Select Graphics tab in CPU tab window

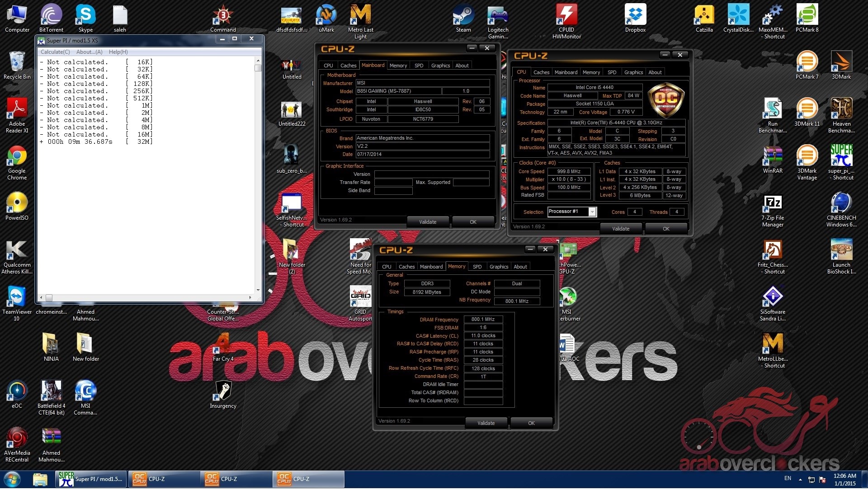633,72
